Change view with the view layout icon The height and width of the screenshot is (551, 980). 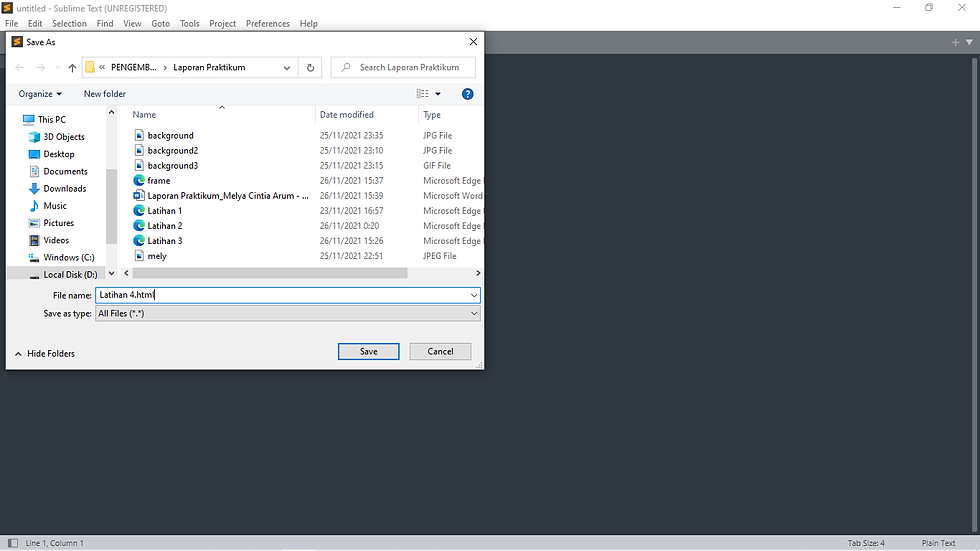click(x=422, y=94)
